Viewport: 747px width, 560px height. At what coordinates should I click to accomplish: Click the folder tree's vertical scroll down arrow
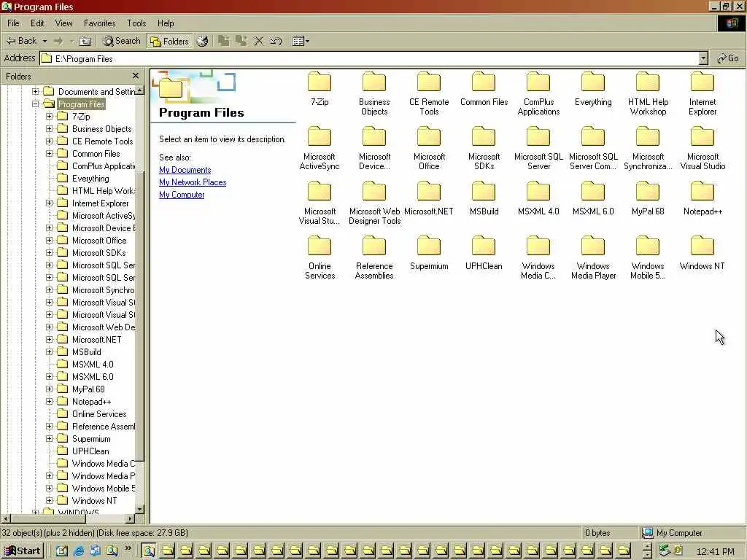(140, 508)
